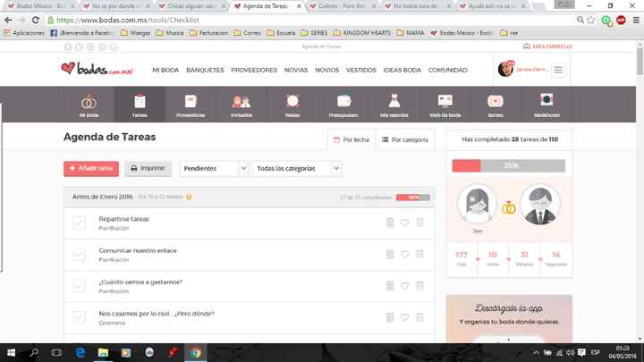Open the Windows Start menu

point(11,352)
